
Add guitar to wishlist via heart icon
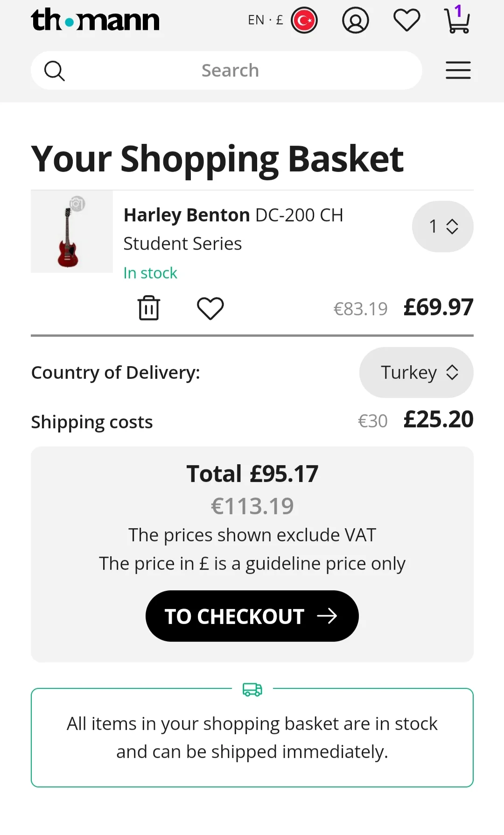coord(210,308)
